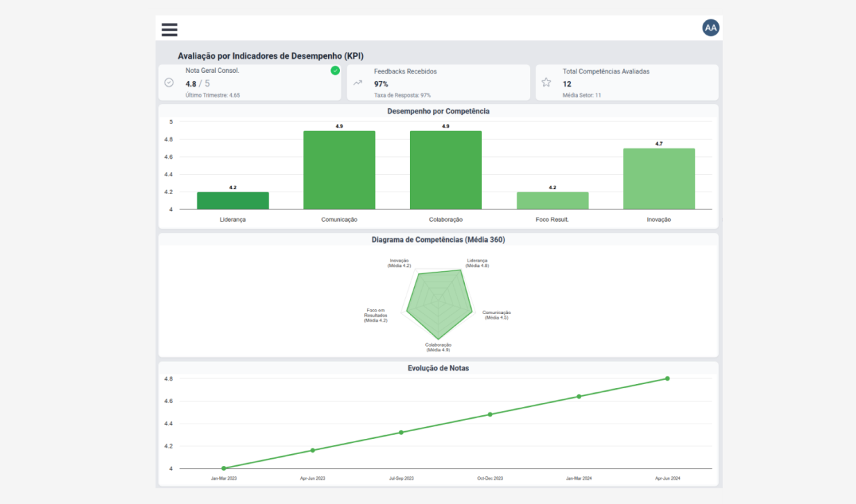The height and width of the screenshot is (504, 856).
Task: Click the star icon beside Total Competências Avaliadas
Action: pos(546,82)
